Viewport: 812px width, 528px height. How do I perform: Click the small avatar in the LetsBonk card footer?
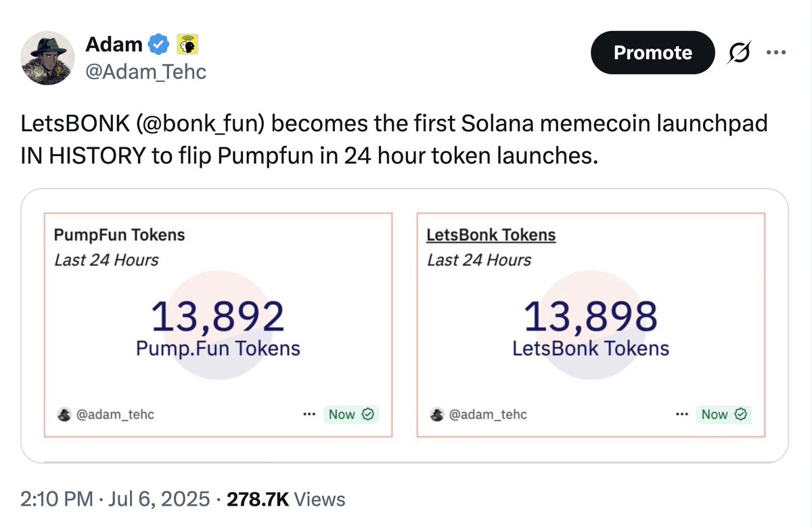[437, 414]
